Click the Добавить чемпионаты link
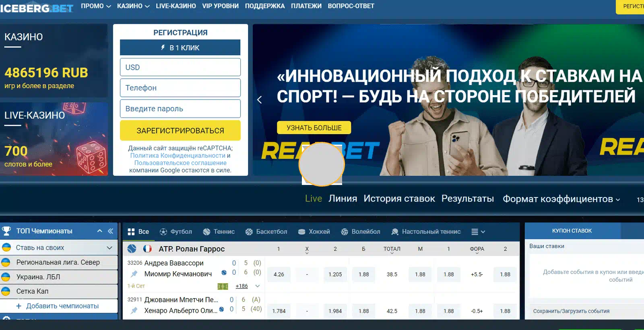644x330 pixels. 62,306
